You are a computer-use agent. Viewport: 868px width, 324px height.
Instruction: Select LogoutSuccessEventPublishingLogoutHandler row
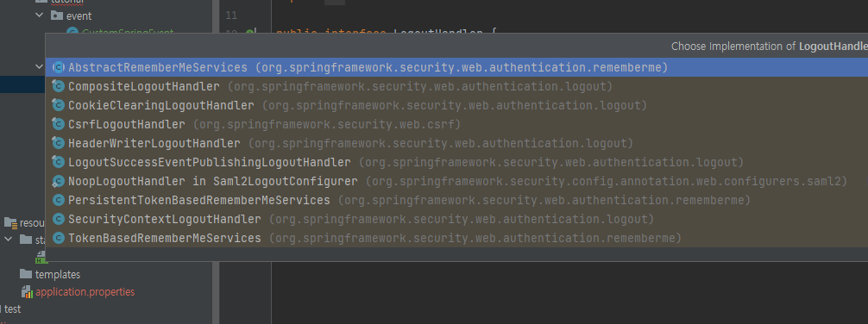point(456,163)
